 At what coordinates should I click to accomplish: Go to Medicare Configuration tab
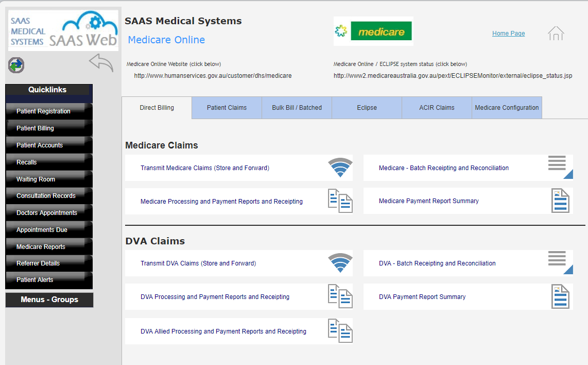[x=507, y=108]
